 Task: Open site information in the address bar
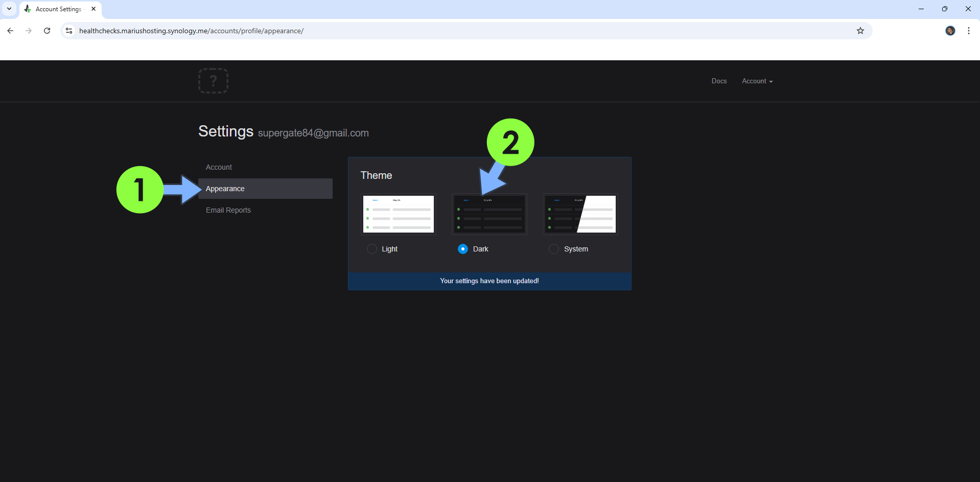pyautogui.click(x=68, y=31)
